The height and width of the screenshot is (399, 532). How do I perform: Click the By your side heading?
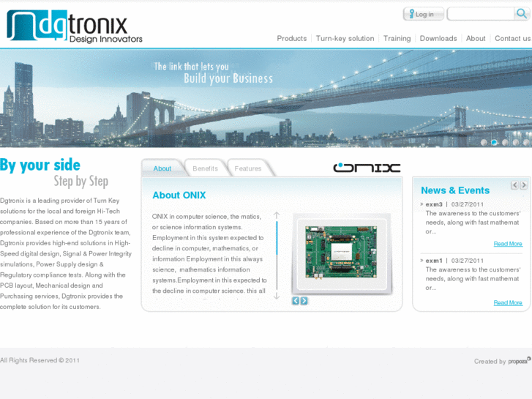click(40, 165)
